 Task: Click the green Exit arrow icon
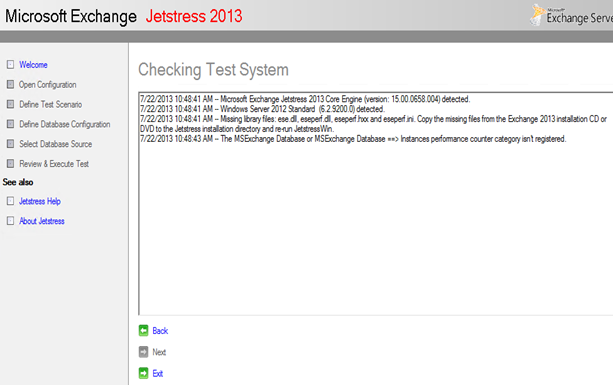(143, 373)
